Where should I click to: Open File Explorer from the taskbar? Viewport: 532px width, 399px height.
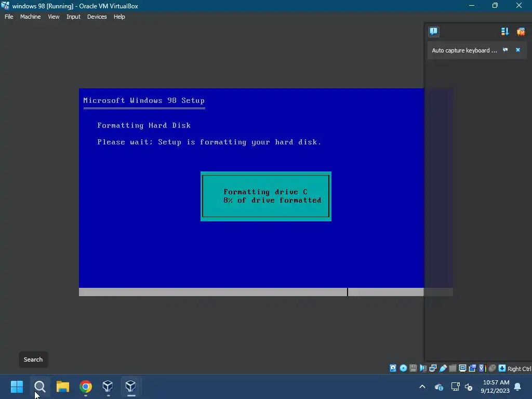(x=63, y=386)
